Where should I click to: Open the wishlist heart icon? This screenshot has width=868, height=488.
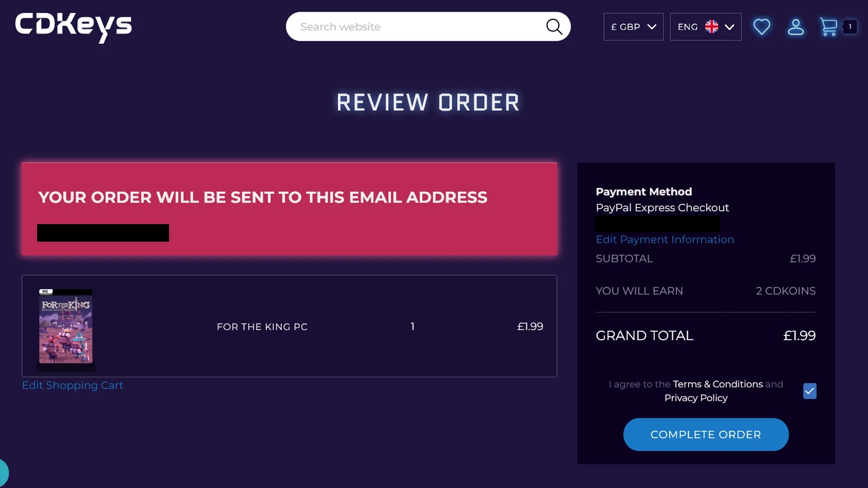(762, 27)
